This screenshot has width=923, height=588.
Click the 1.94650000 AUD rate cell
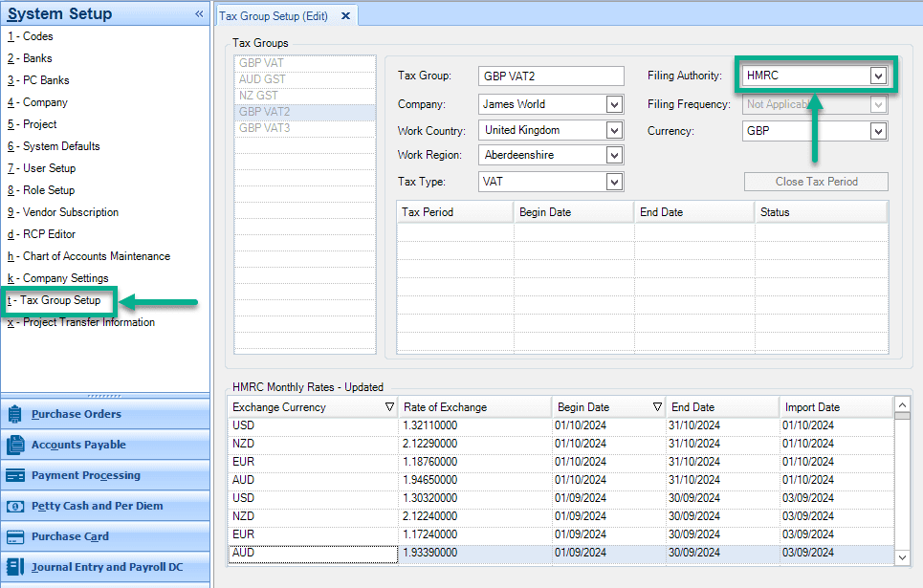[475, 480]
